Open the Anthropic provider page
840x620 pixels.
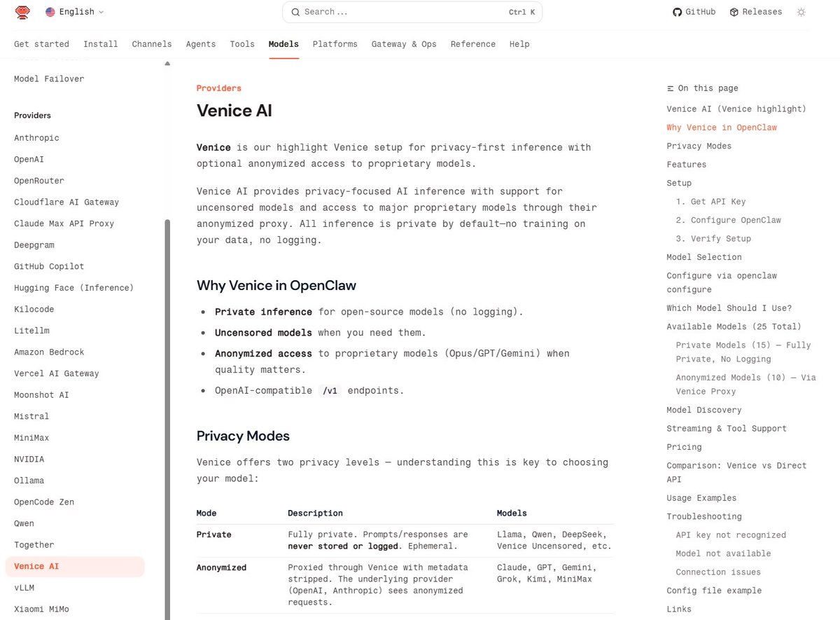click(x=36, y=138)
